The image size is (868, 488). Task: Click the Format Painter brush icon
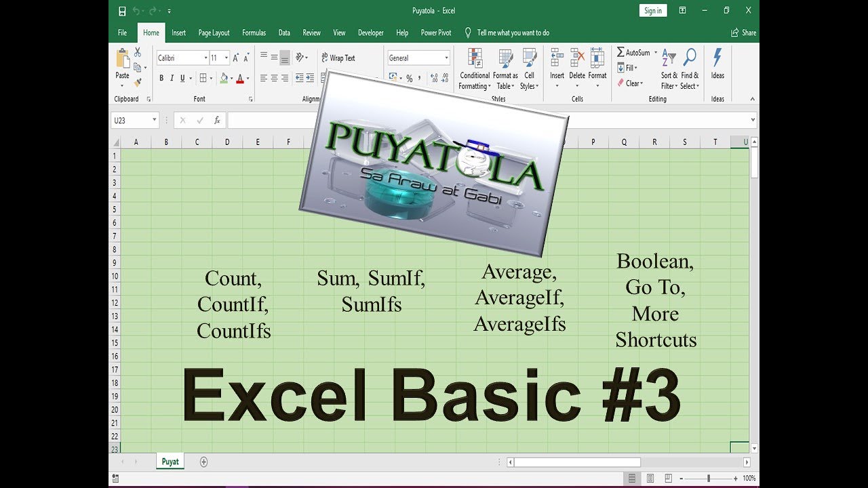click(x=138, y=82)
